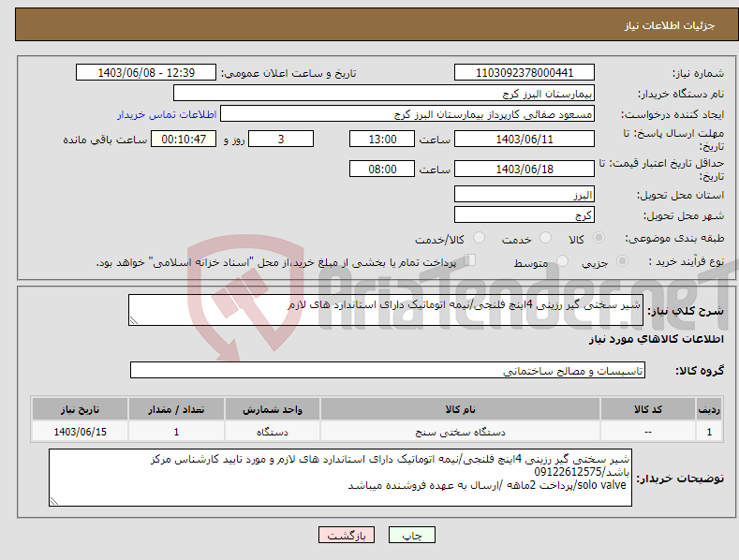Click the price validity date 1403/06/18
The image size is (739, 560).
click(x=525, y=169)
